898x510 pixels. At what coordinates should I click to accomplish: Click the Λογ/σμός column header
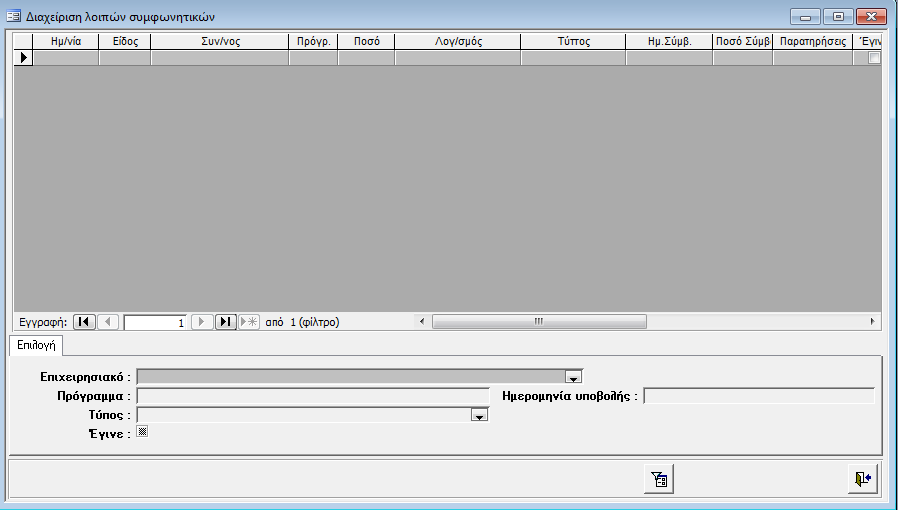[457, 42]
